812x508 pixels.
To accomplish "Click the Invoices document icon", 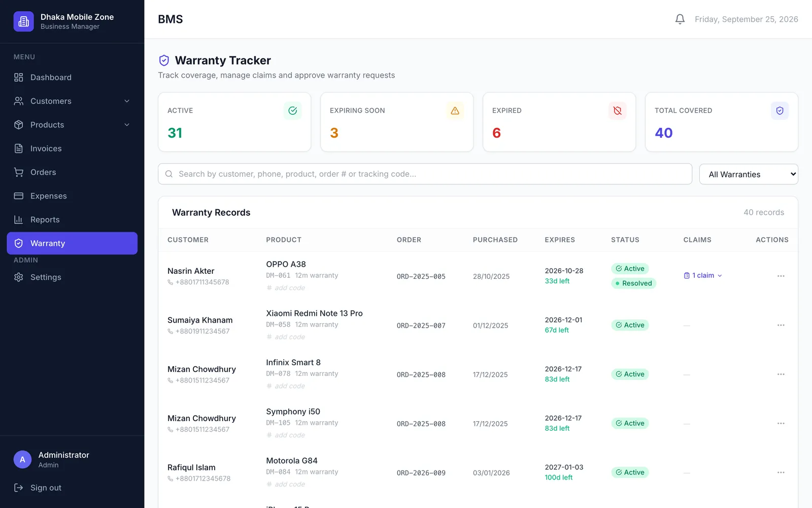I will (x=19, y=148).
